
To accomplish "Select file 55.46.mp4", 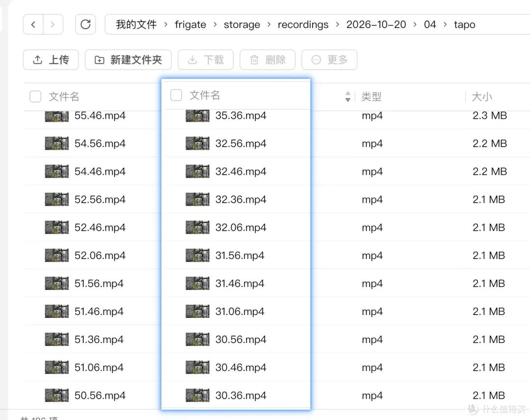I will 100,116.
